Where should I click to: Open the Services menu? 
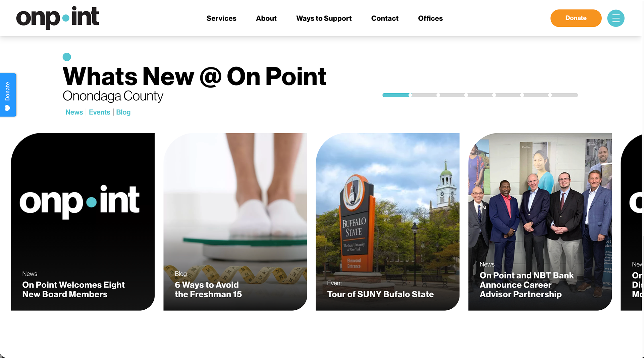point(221,18)
